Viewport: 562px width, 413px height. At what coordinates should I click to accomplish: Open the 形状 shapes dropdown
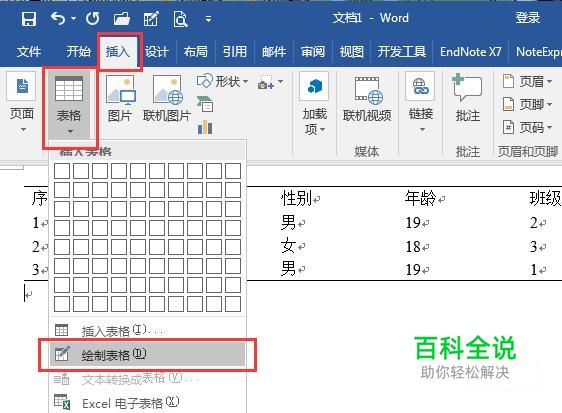coord(222,81)
